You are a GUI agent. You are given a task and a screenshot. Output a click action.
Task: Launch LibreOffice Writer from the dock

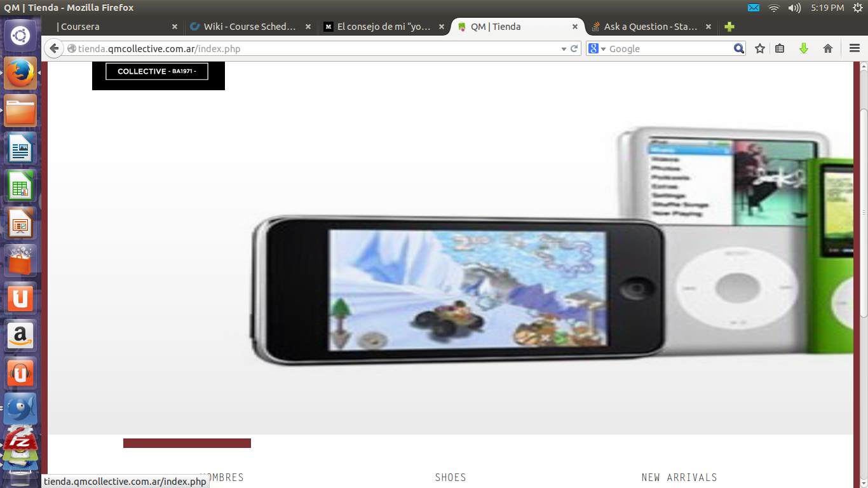[x=20, y=149]
